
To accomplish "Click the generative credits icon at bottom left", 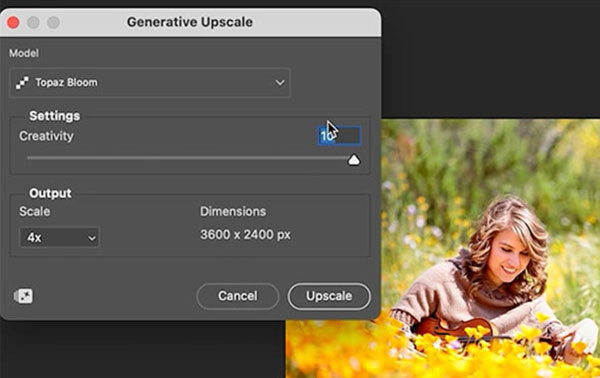I will pos(23,296).
